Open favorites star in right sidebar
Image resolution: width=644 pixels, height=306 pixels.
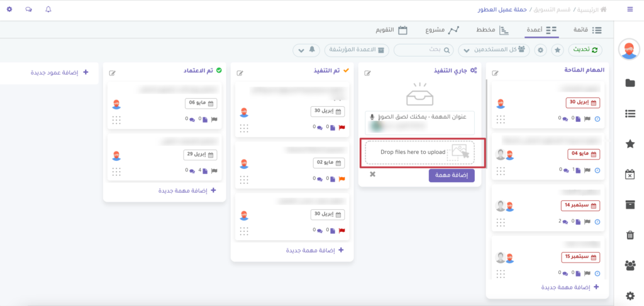coord(630,144)
